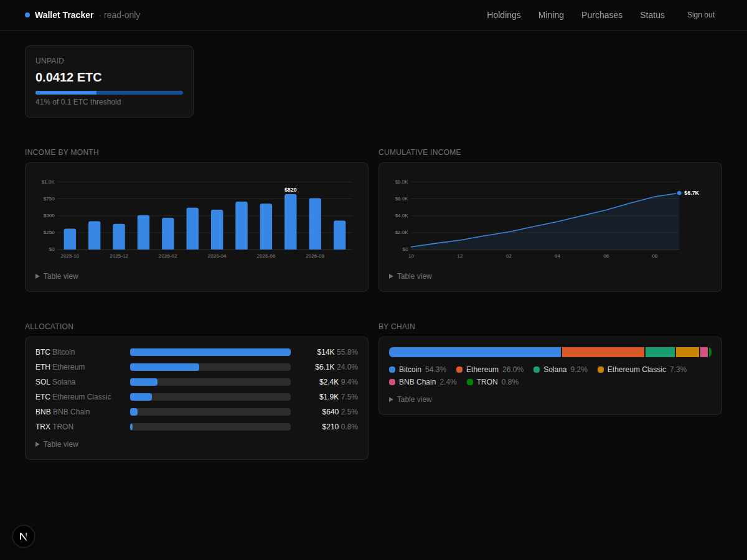Screen dimensions: 747x560
Task: Expand Table view under By Chain
Action: 410,399
